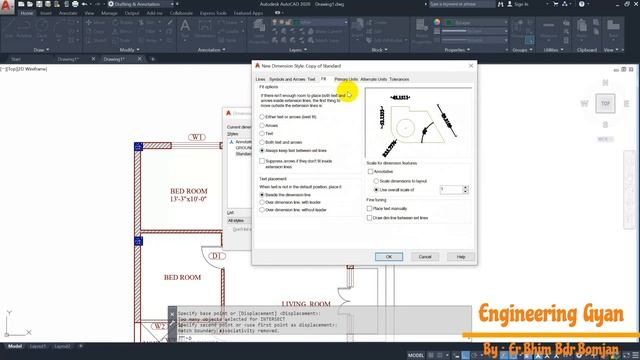Select Scale dimensions to layout option
640x360 pixels.
[x=400, y=181]
